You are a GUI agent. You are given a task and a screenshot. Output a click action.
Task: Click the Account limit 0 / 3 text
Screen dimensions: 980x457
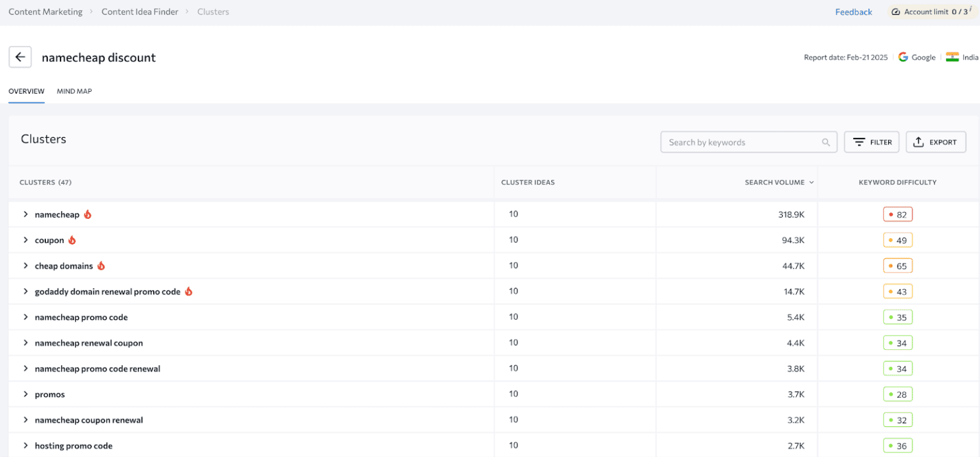point(936,11)
